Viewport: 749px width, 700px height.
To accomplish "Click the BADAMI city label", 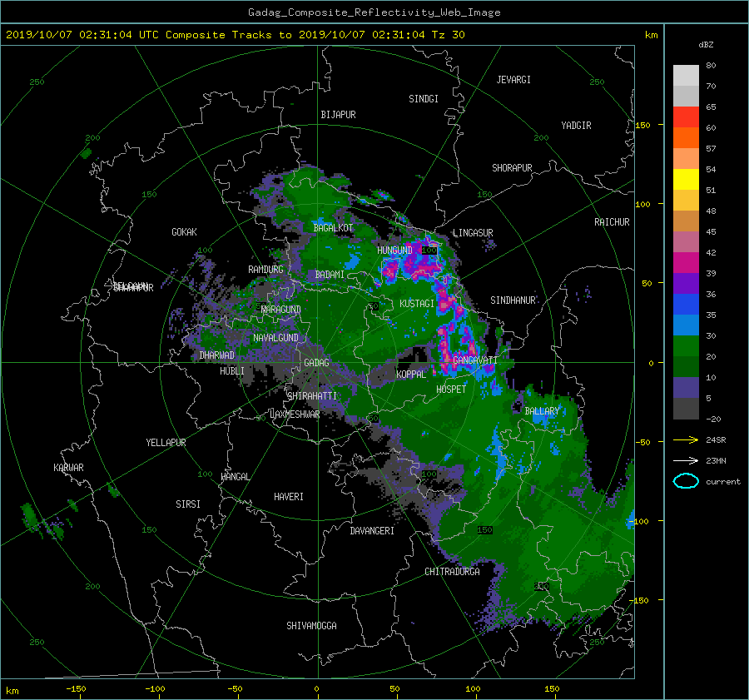I will pyautogui.click(x=330, y=275).
